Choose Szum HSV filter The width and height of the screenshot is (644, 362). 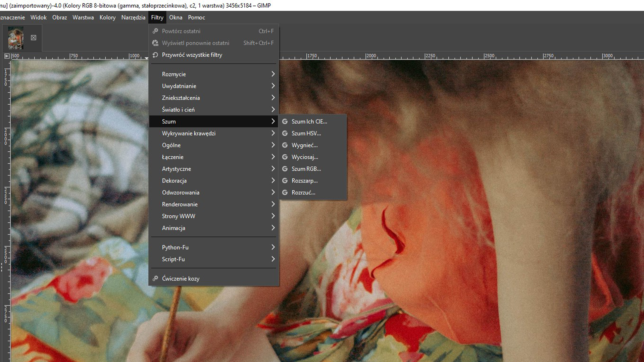coord(312,133)
